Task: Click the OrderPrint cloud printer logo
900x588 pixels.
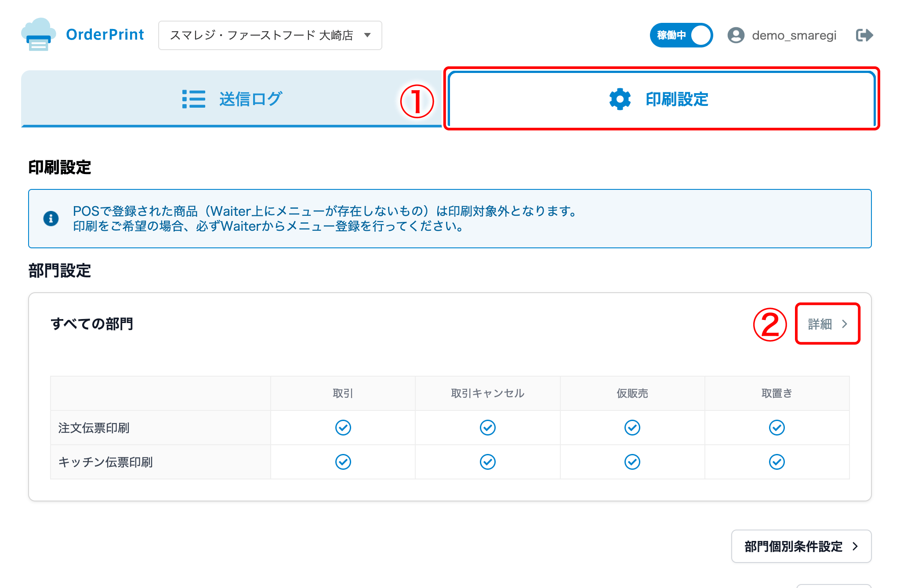Action: tap(38, 35)
